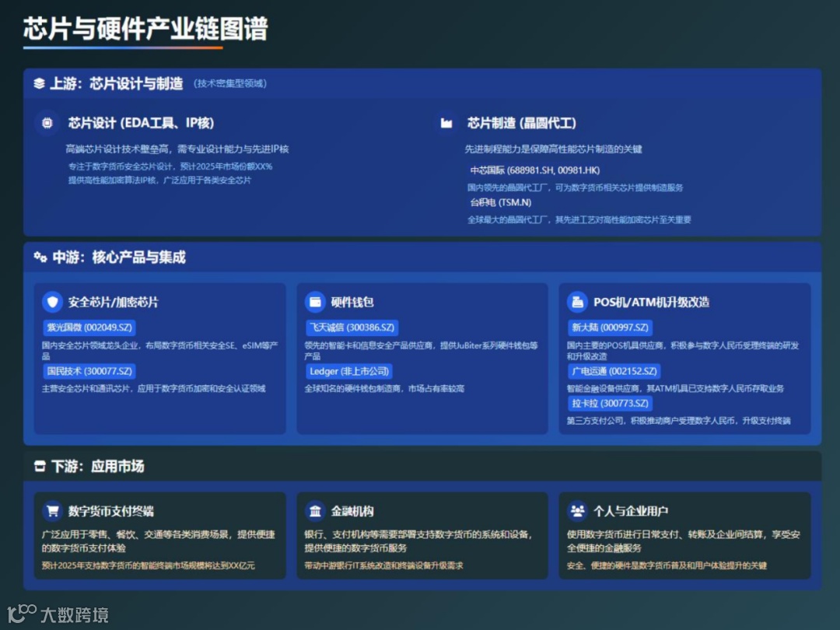The image size is (840, 630).
Task: Click the users icon for 个人与企业用户
Action: pyautogui.click(x=577, y=511)
